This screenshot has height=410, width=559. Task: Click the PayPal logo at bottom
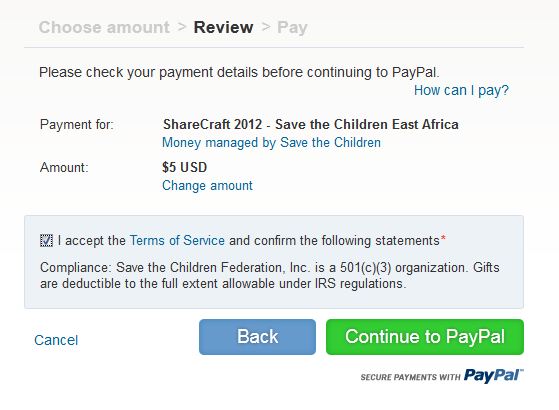pos(494,375)
